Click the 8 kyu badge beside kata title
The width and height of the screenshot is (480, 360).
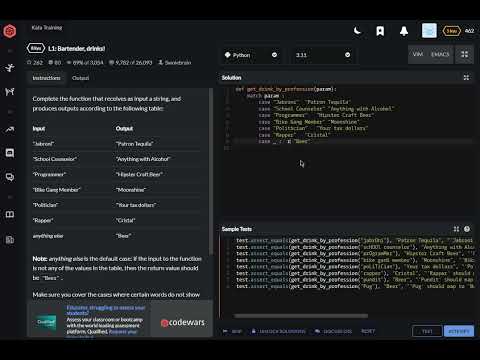point(36,48)
